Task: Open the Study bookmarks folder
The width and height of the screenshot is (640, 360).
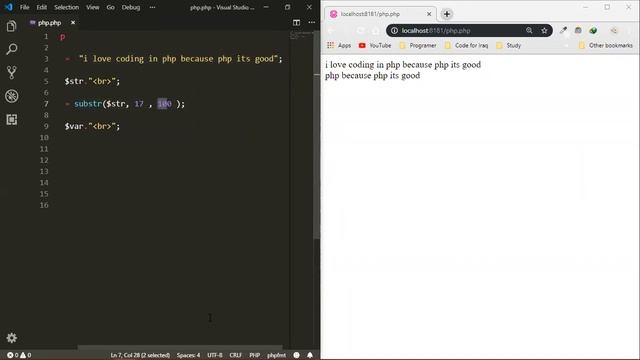Action: click(x=509, y=45)
